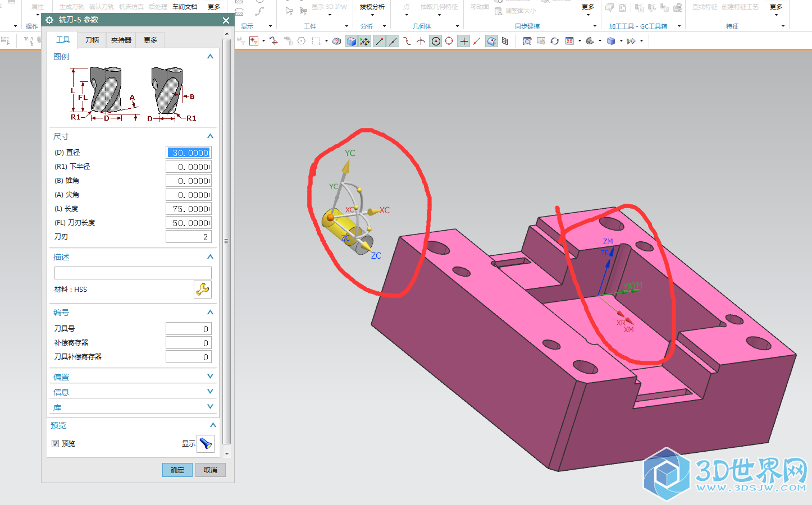Click the hexagon icon in selection toolbar
This screenshot has width=812, height=505.
click(302, 41)
